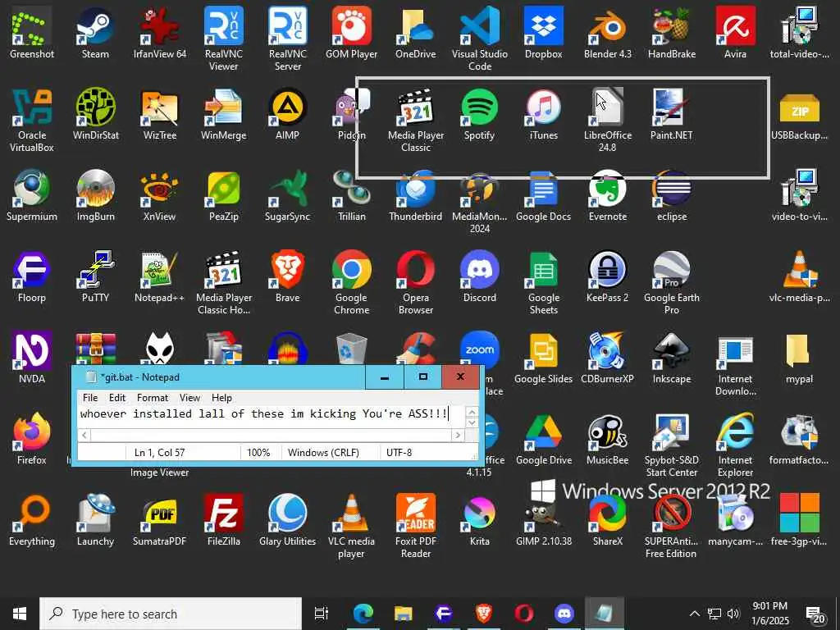The width and height of the screenshot is (840, 630).
Task: Open Opera from the taskbar
Action: pos(524,614)
